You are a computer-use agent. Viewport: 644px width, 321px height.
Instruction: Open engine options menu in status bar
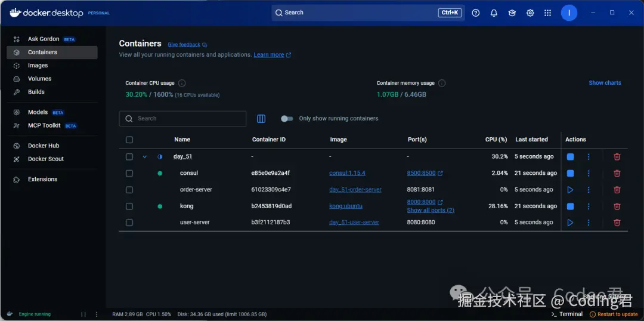click(97, 314)
